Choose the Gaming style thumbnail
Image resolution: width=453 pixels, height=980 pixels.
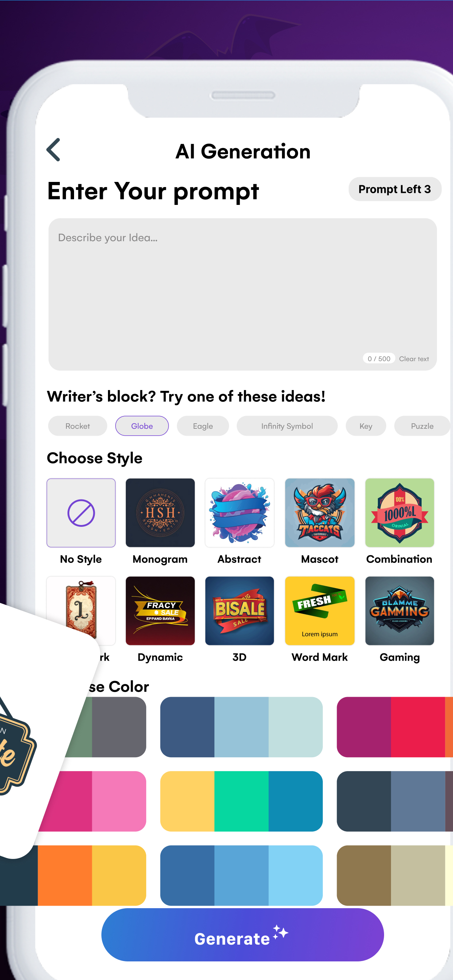click(400, 611)
